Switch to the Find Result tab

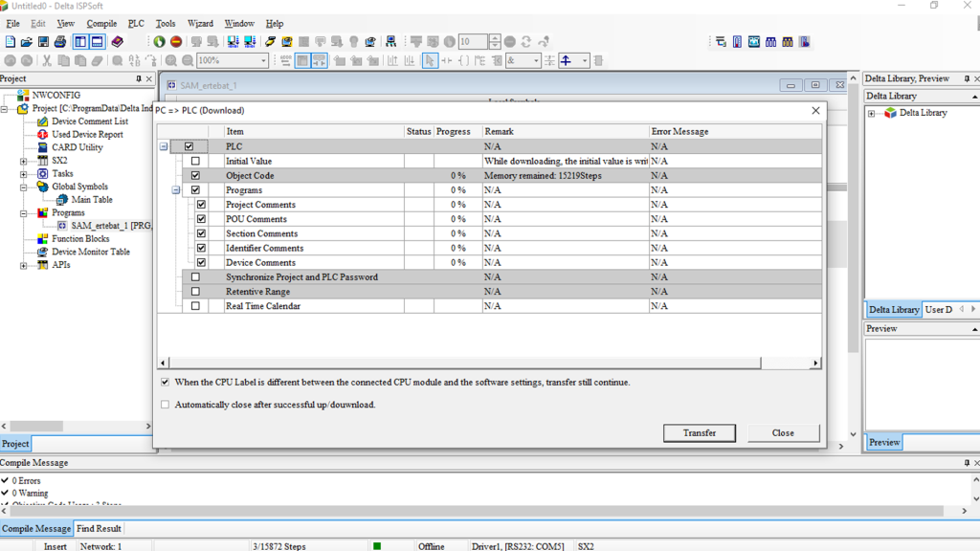point(99,528)
